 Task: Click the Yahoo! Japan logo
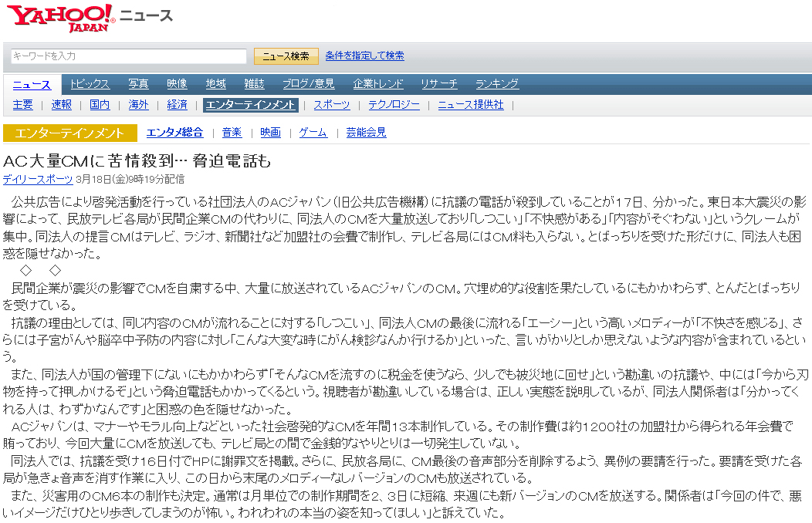point(61,17)
